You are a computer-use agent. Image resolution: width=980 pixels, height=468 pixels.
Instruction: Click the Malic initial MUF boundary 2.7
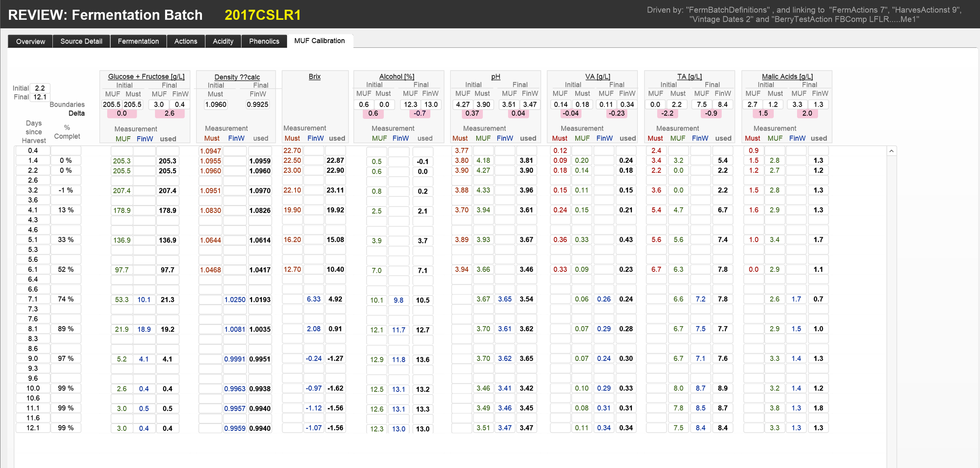pyautogui.click(x=752, y=105)
